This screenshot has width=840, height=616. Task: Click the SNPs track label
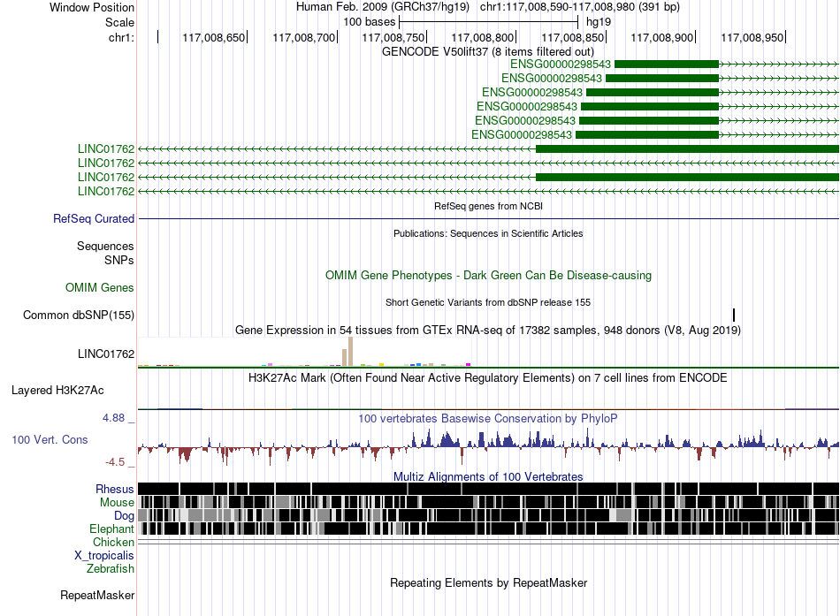point(119,260)
